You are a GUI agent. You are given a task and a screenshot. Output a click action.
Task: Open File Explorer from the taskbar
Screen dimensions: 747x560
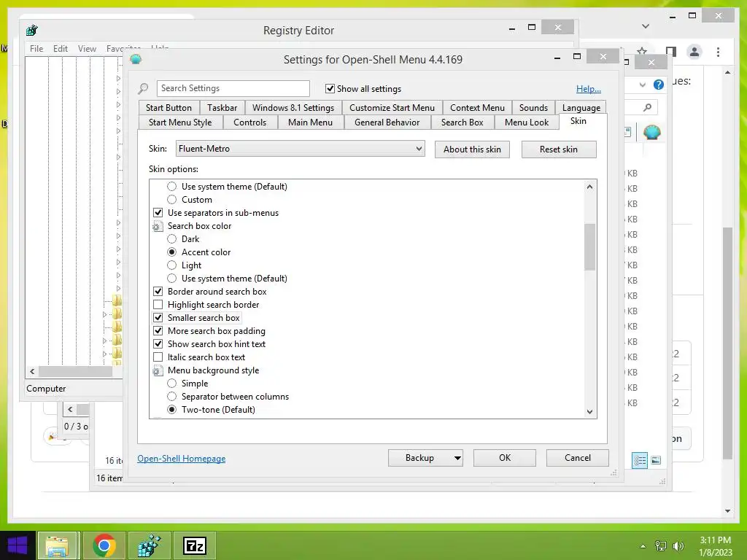tap(57, 545)
